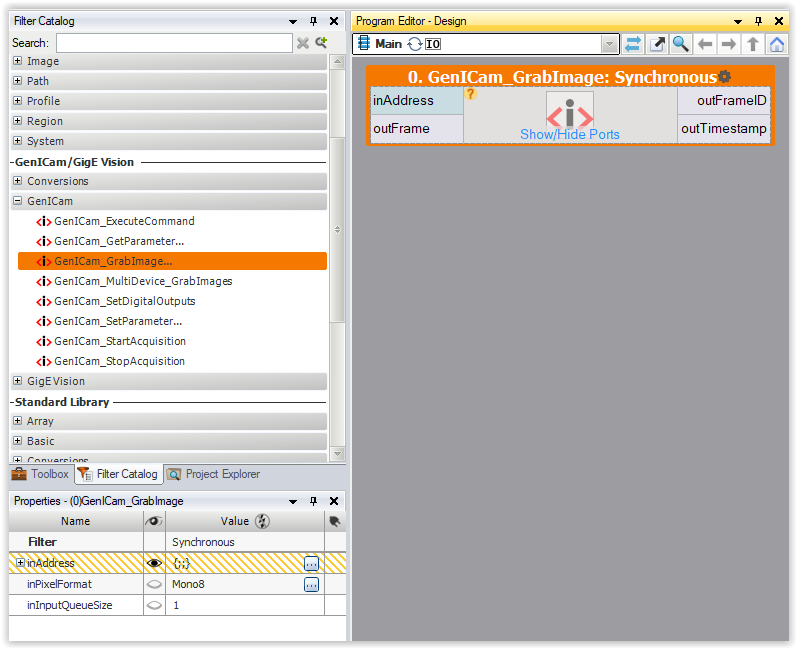797x649 pixels.
Task: Toggle the inAddress port visibility eye
Action: click(x=154, y=563)
